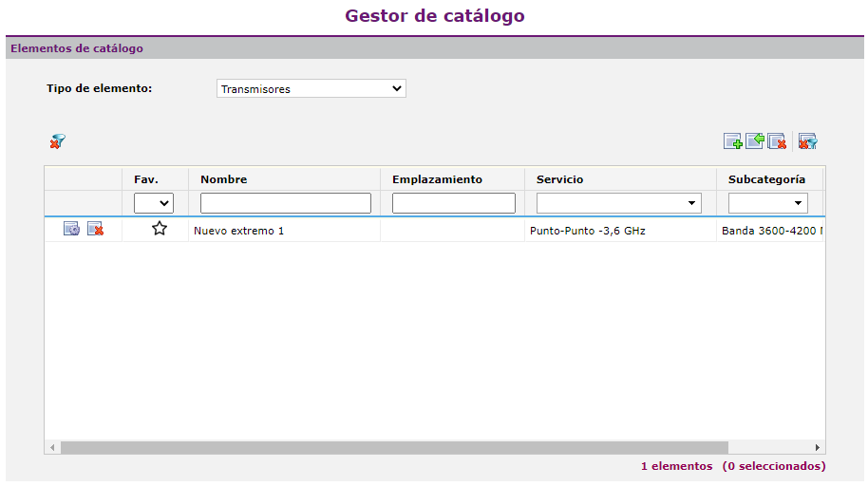
Task: Delete selected elements icon in the toolbar
Action: (x=777, y=141)
